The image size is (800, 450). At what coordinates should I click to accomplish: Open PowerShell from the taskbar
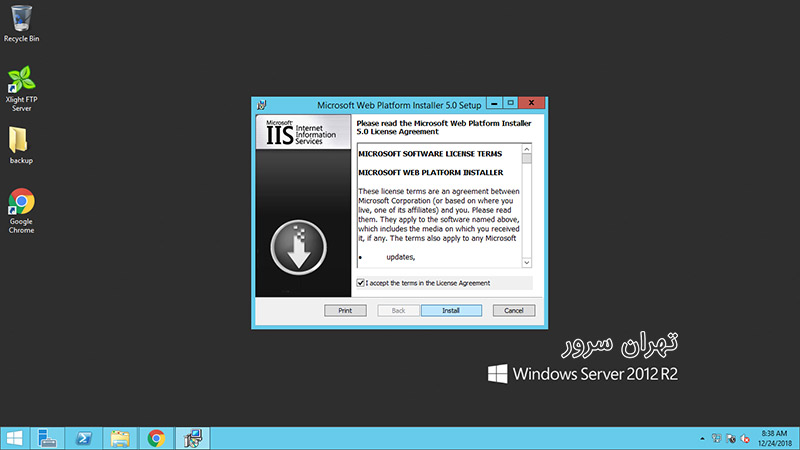click(84, 437)
